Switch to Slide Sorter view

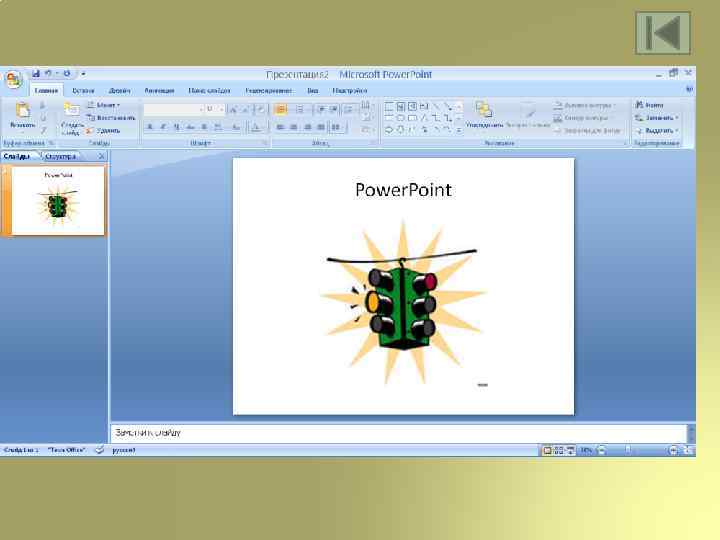point(559,450)
